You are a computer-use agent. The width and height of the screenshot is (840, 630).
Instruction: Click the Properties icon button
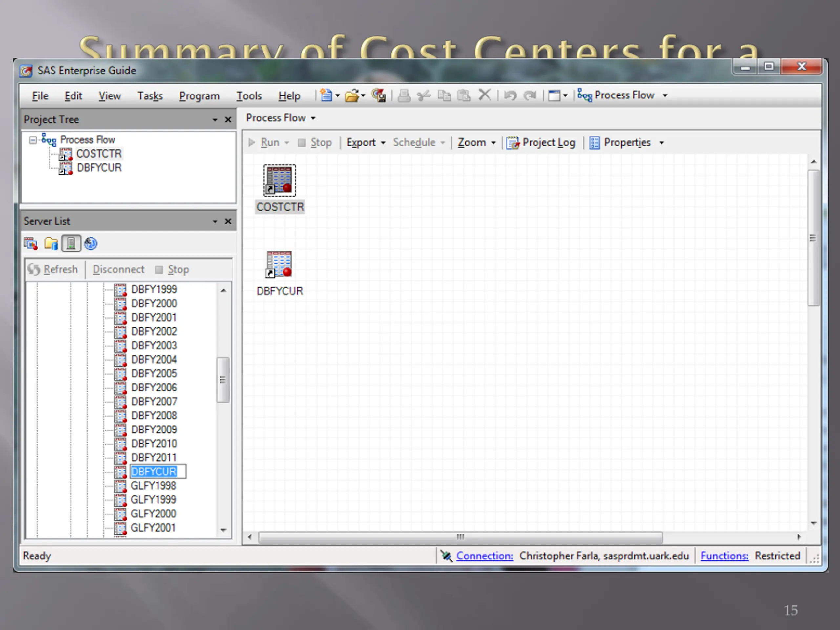(595, 143)
